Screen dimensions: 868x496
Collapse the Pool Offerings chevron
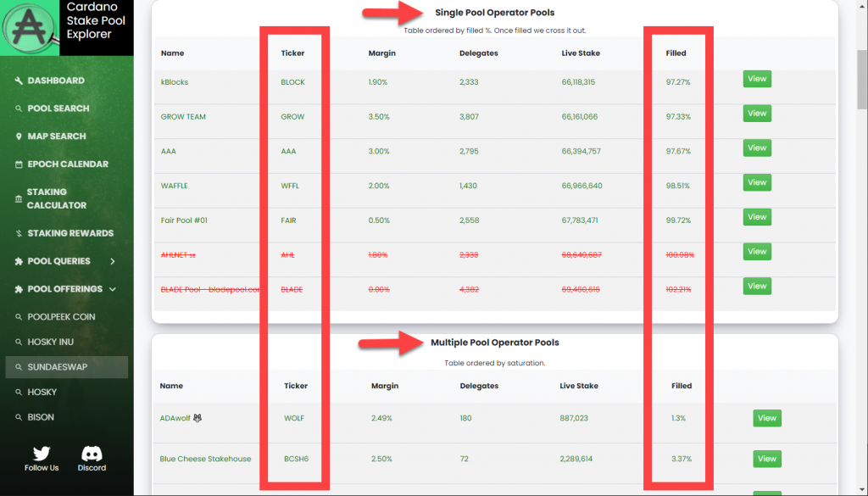113,289
